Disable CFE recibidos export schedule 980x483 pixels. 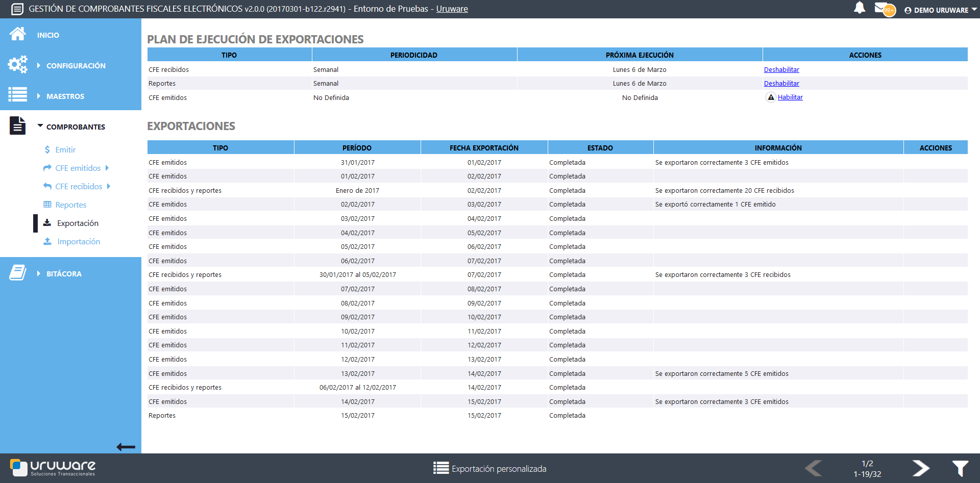[x=781, y=70]
